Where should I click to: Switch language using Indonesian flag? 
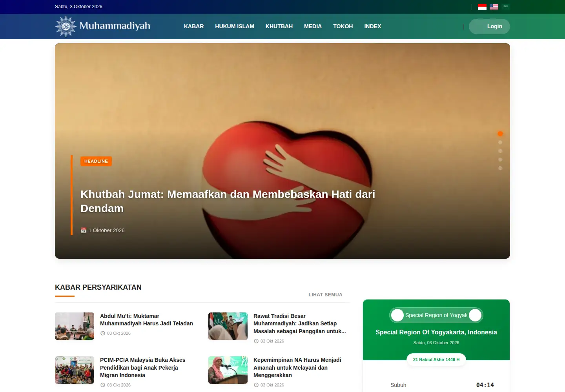coord(482,7)
